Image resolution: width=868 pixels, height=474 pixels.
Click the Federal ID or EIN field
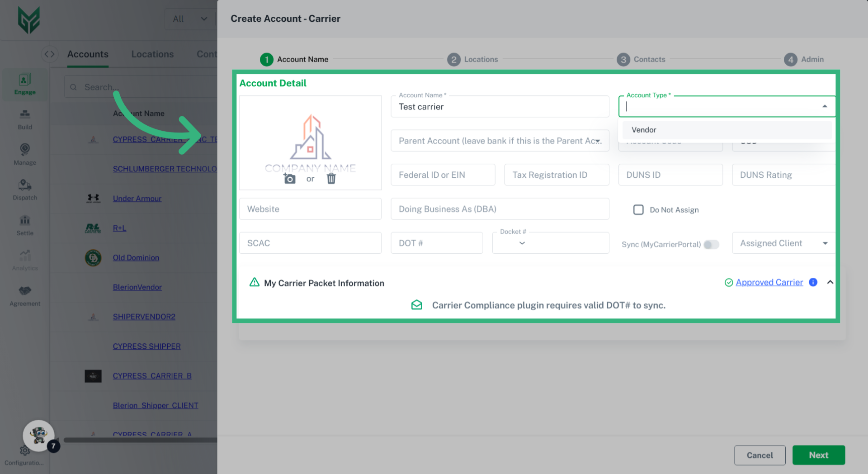click(443, 175)
